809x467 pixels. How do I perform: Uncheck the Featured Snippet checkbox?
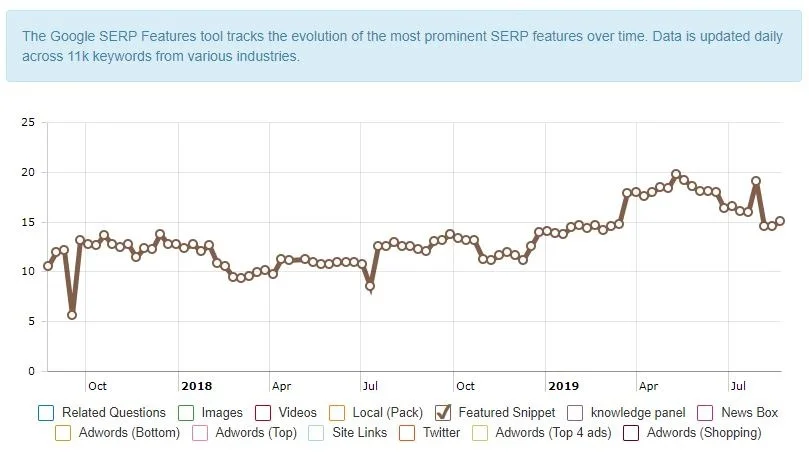pyautogui.click(x=443, y=412)
